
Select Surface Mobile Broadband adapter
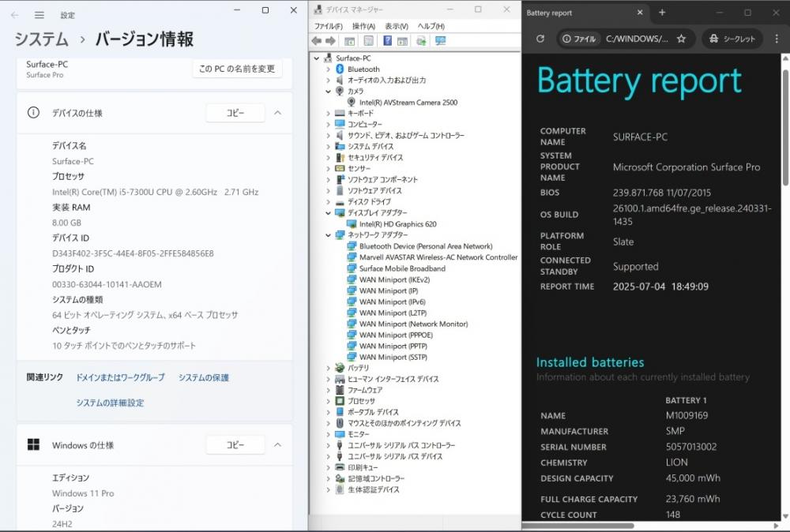pyautogui.click(x=402, y=268)
